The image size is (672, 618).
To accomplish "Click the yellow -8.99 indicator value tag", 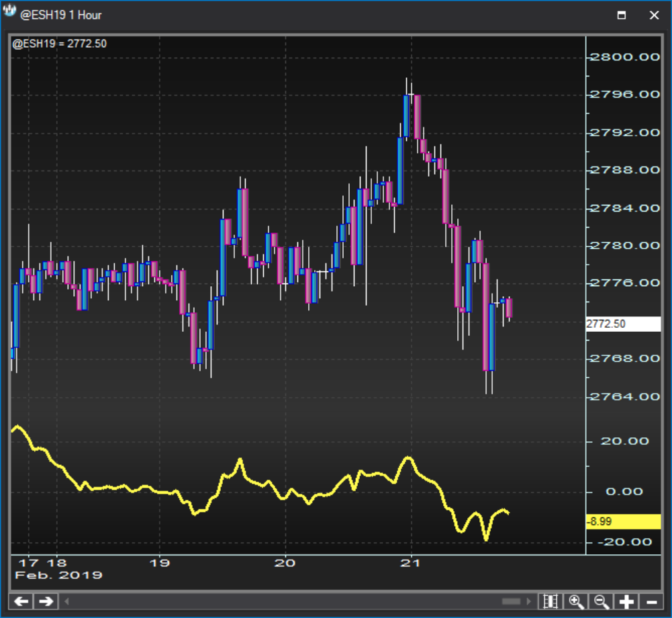I will point(624,521).
